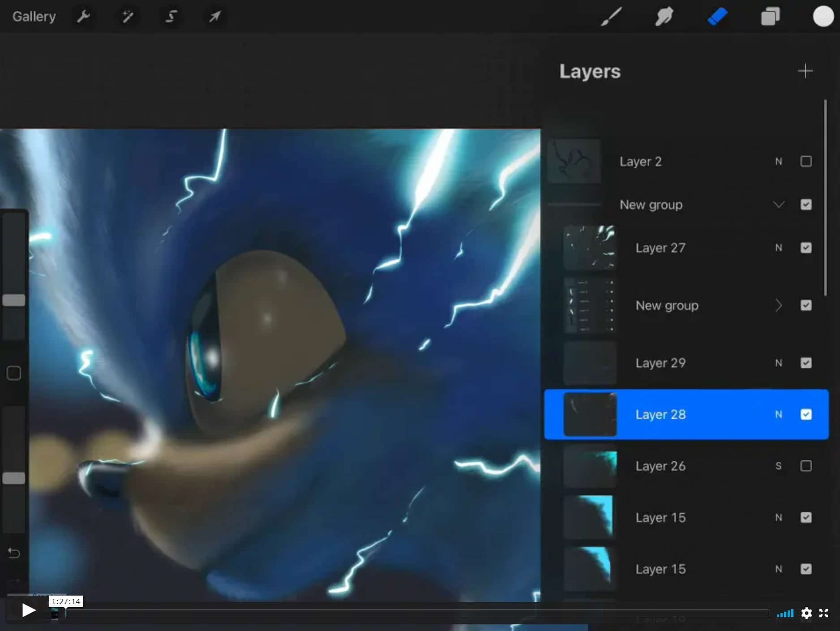840x631 pixels.
Task: Enable visibility of Layer 26
Action: [806, 466]
